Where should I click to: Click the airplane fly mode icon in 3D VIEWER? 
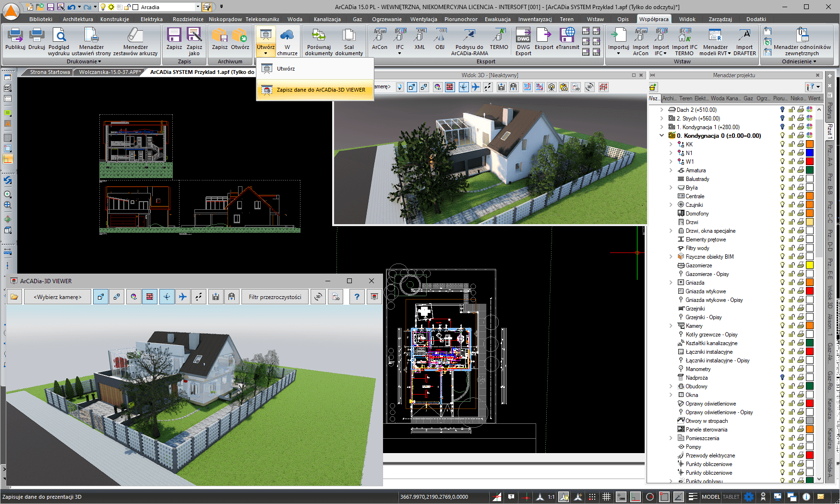pos(183,297)
